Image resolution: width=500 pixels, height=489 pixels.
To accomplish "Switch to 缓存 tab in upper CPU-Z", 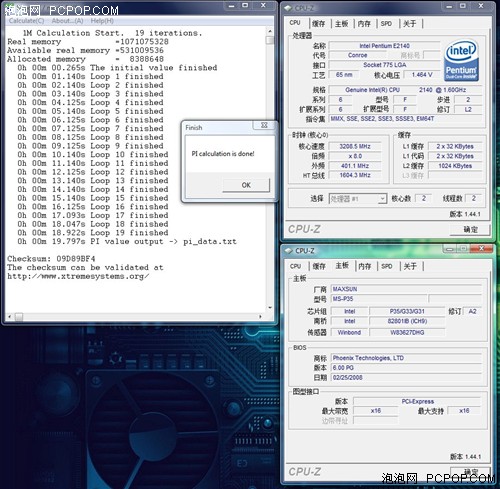I will (x=319, y=23).
